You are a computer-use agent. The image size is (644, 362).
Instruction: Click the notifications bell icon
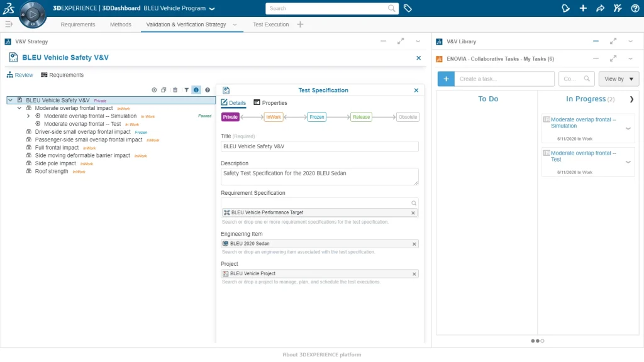point(565,8)
